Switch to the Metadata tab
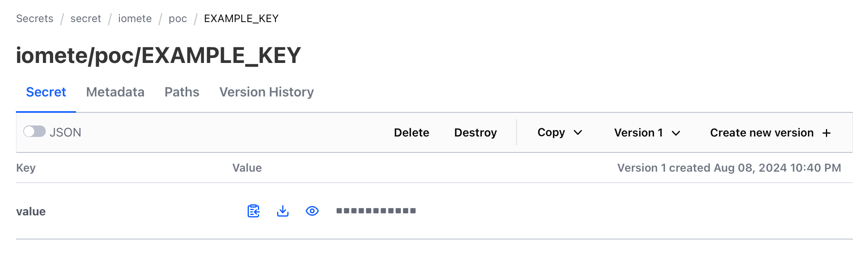Screen dimensions: 868x273 [x=115, y=92]
